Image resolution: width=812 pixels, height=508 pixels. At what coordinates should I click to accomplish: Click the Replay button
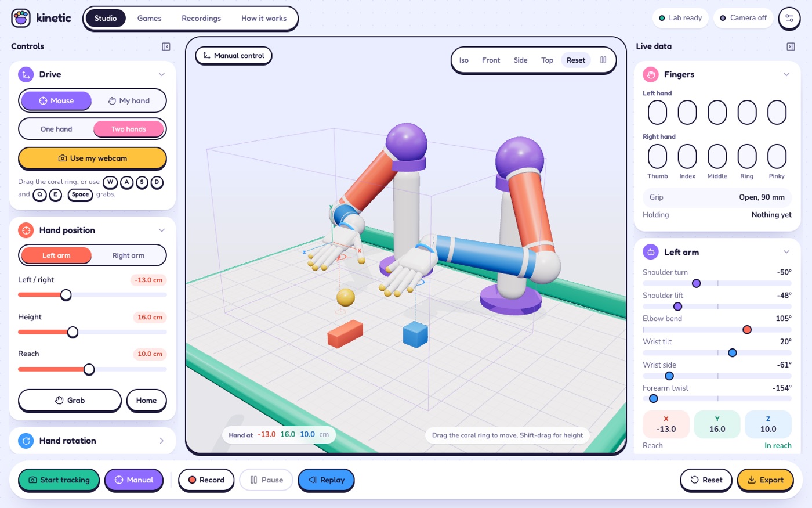[x=326, y=480]
